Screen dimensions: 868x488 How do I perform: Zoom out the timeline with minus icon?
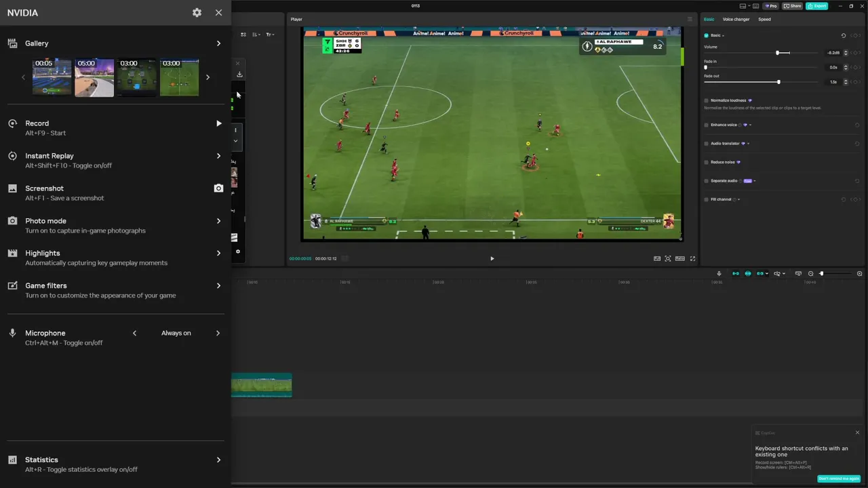point(810,274)
